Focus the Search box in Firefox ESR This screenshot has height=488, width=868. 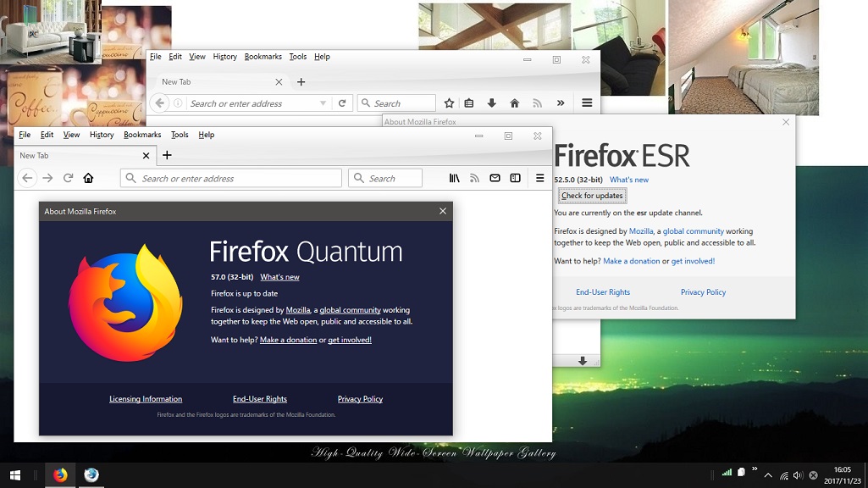[x=396, y=103]
